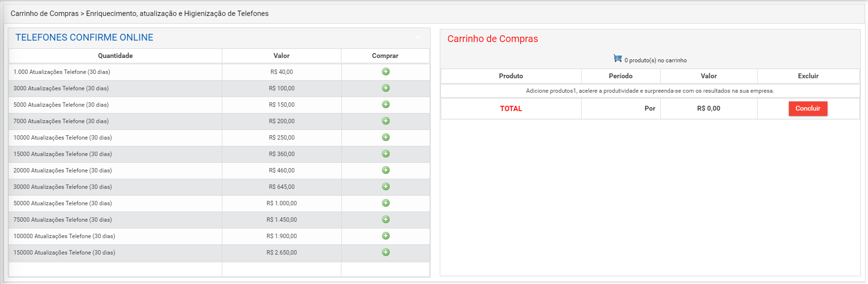This screenshot has height=284, width=868.
Task: Add 100000 Atualizações Telefone plan to cart
Action: coord(386,236)
